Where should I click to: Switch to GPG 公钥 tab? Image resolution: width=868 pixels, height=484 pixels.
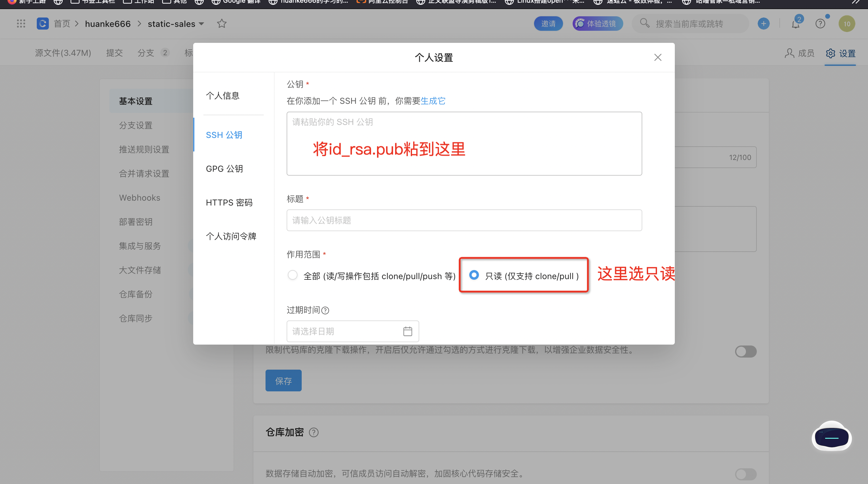[x=224, y=169]
